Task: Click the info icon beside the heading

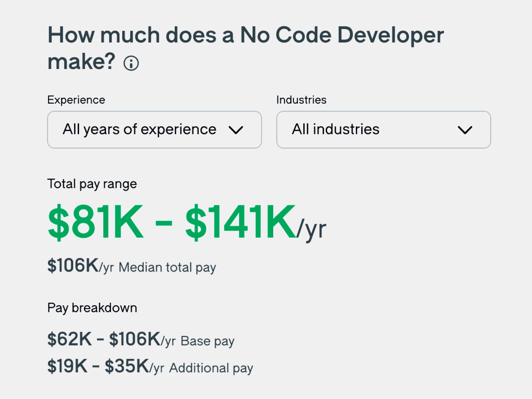Action: pos(131,64)
